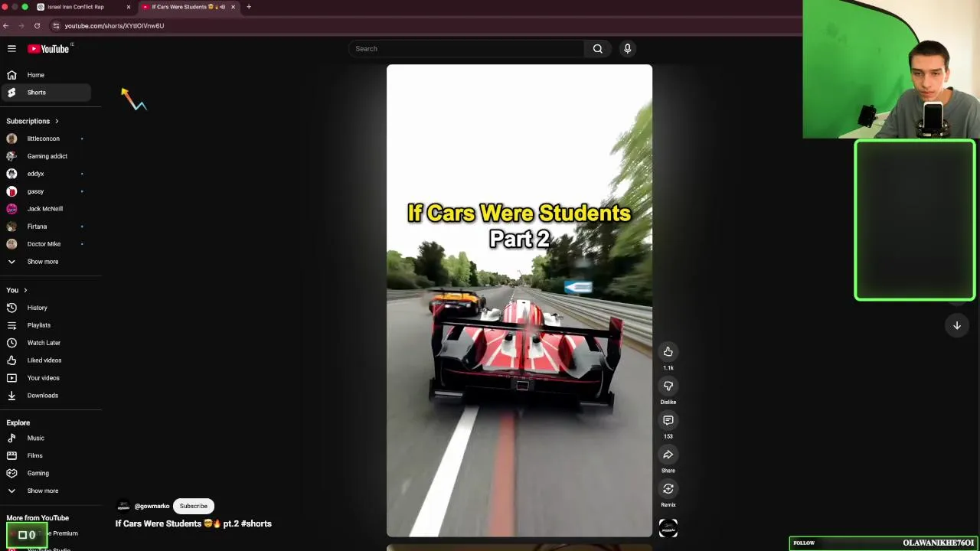Show more Explore items
This screenshot has width=980, height=551.
click(45, 491)
